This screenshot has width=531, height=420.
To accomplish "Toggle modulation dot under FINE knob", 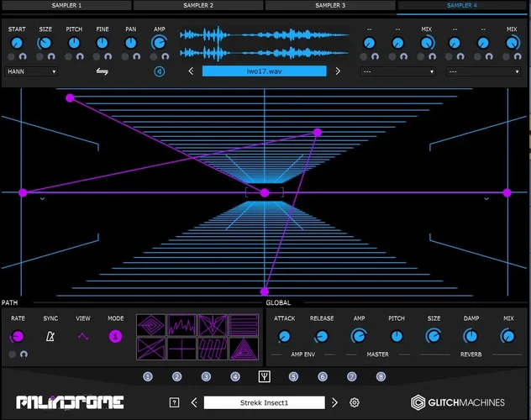I will point(97,56).
